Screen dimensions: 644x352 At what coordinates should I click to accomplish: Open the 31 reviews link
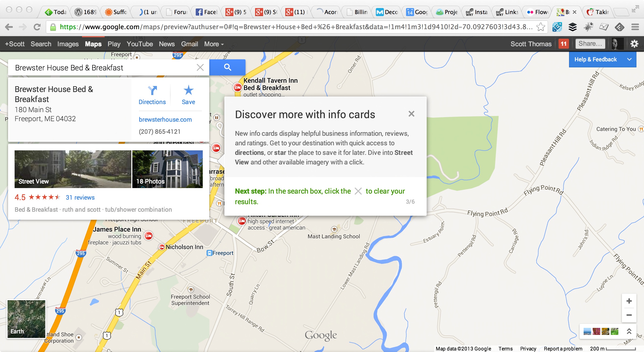80,198
